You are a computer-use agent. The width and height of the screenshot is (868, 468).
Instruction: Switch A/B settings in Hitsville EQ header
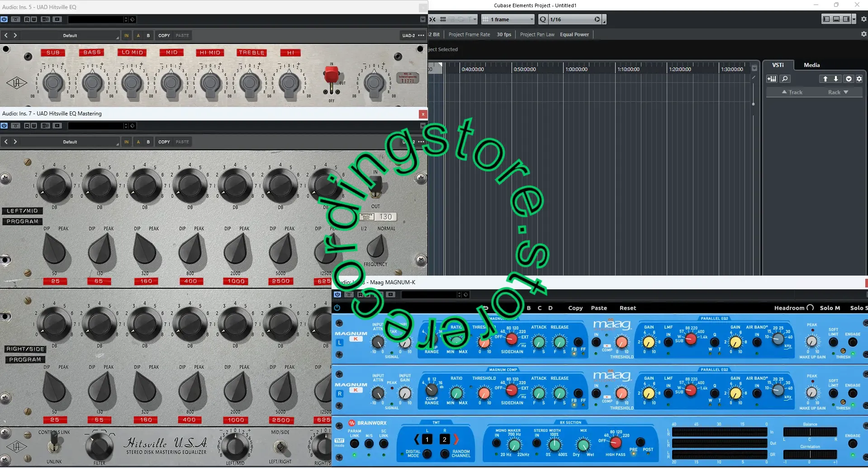pos(46,19)
